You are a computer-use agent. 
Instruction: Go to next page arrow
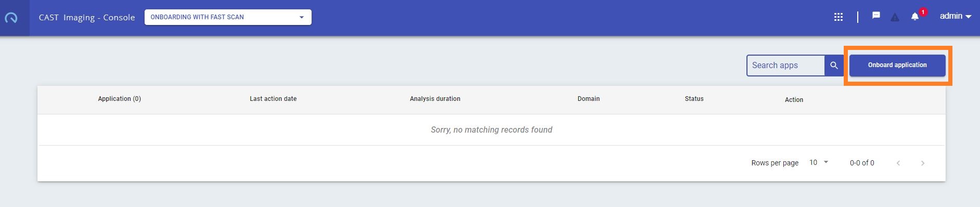[x=923, y=163]
